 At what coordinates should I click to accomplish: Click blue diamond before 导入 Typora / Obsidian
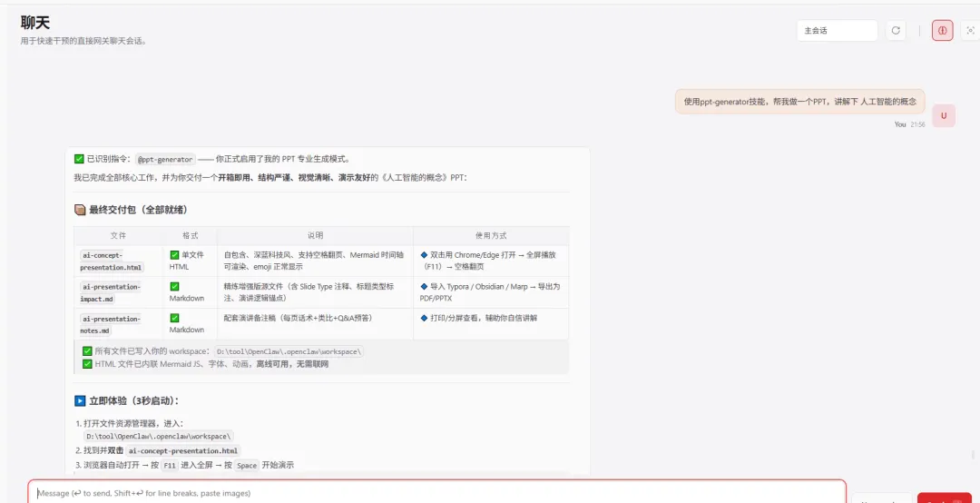(x=424, y=287)
